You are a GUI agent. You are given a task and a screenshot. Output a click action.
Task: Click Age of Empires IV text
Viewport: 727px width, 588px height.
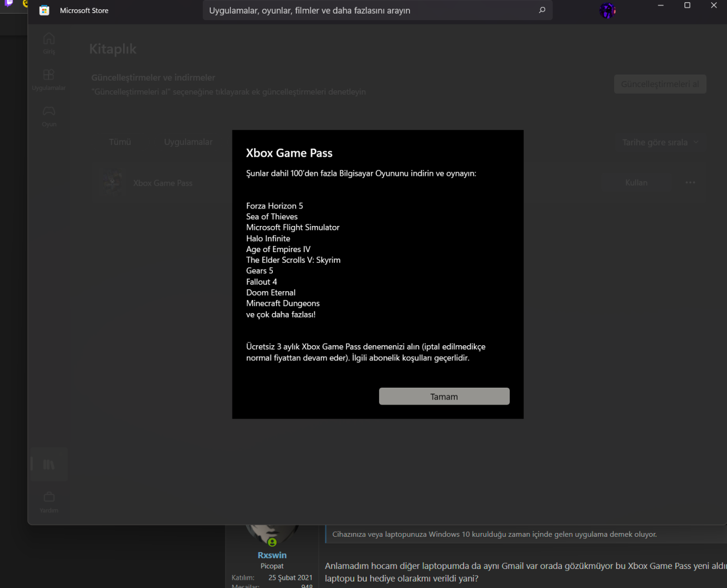(278, 249)
